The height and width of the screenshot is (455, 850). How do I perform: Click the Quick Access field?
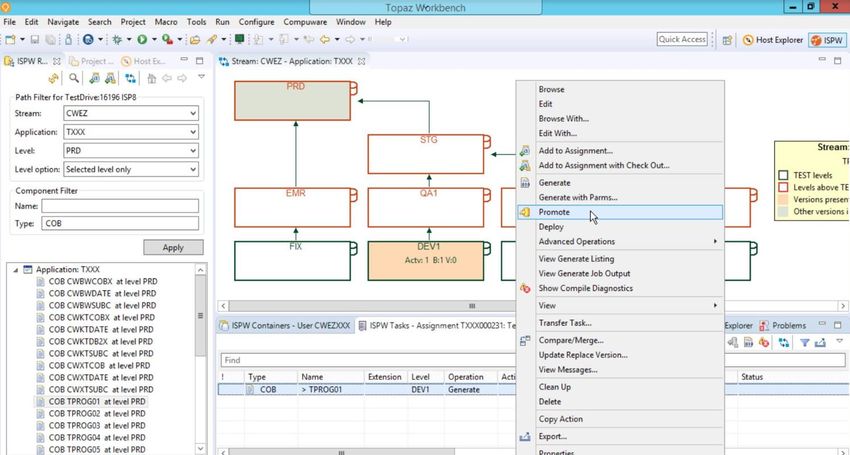click(682, 39)
